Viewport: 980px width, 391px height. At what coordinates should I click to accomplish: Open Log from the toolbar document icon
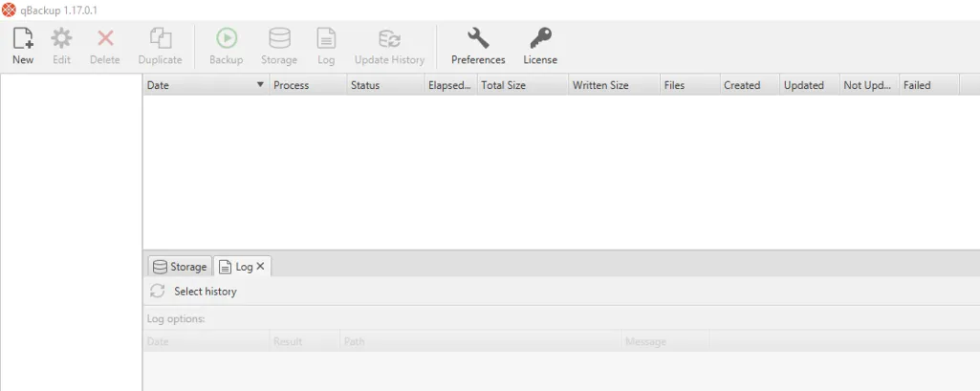pos(326,39)
